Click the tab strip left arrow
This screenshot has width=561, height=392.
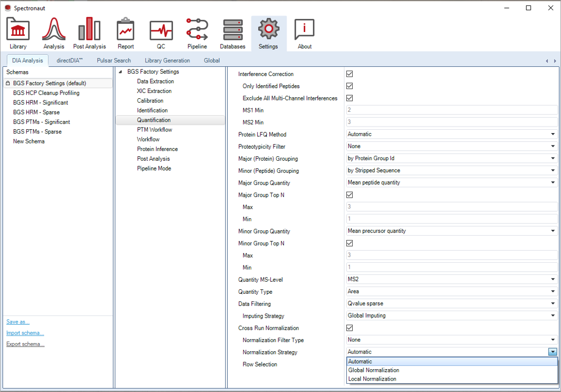point(547,61)
